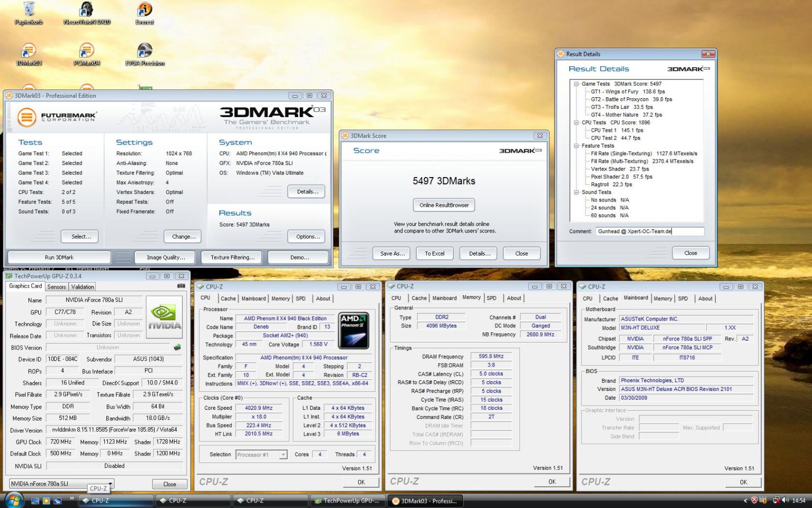Open the Papierkorb recycle bin icon
Image resolution: width=812 pixels, height=508 pixels.
point(28,13)
